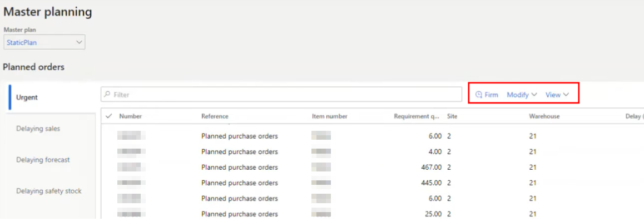Click the Reference column header
Viewport: 644px width, 221px height.
[x=215, y=116]
